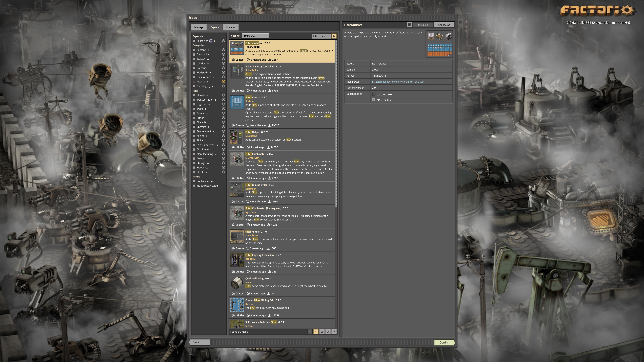Go to results page 2

322,332
